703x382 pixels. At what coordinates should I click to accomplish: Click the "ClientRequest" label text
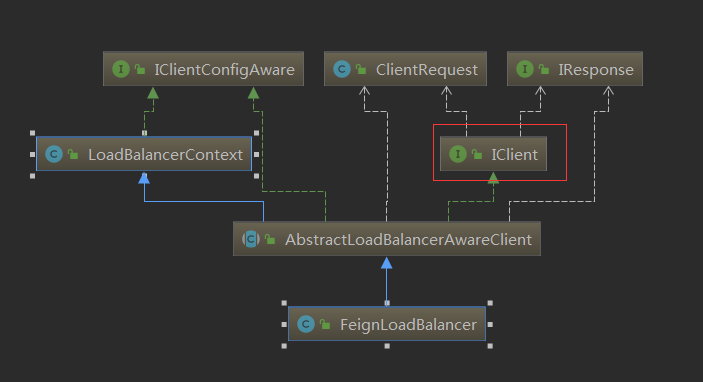427,70
